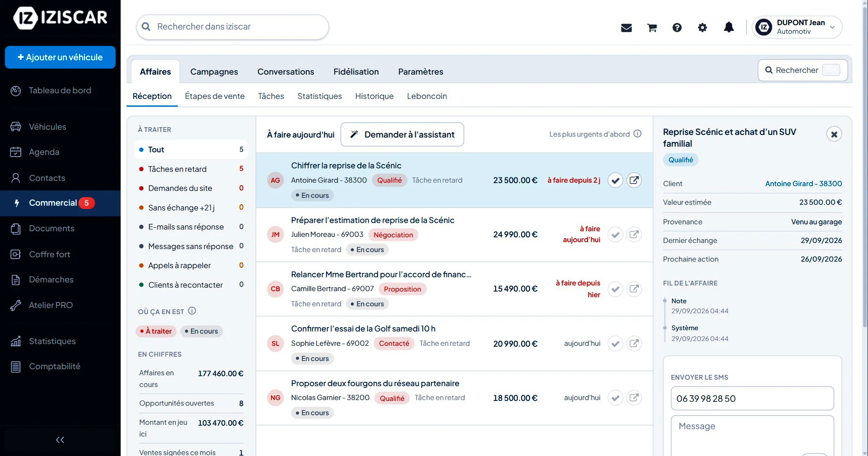Toggle the À traiter status filter
The width and height of the screenshot is (868, 456).
click(x=156, y=331)
